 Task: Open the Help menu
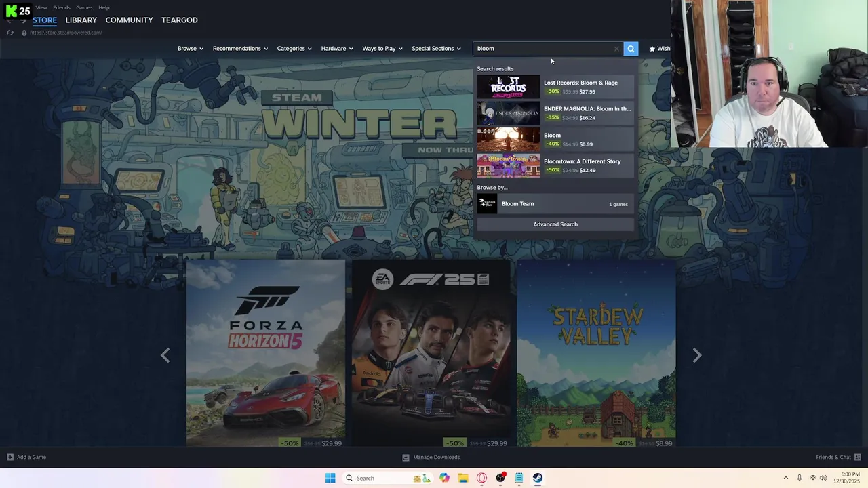(x=104, y=7)
